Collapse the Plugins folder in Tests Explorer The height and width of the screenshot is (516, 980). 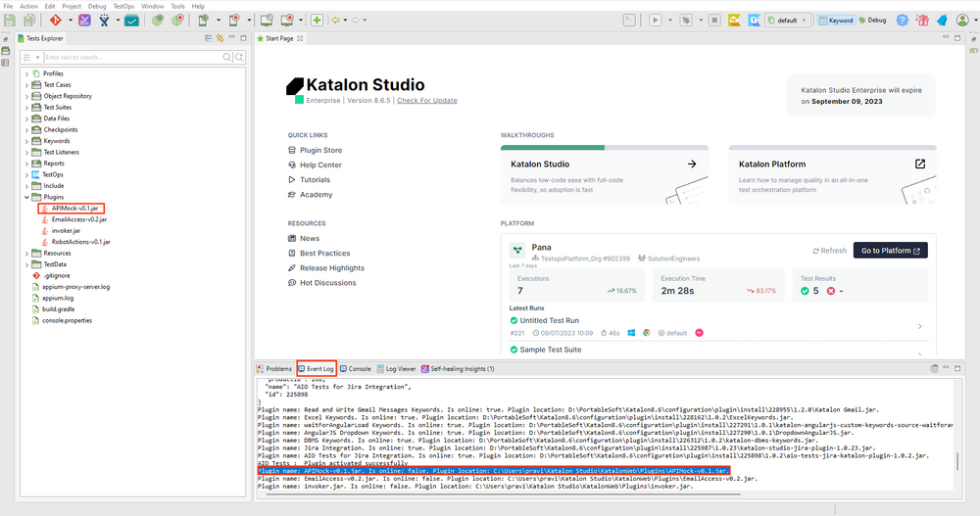[x=26, y=197]
